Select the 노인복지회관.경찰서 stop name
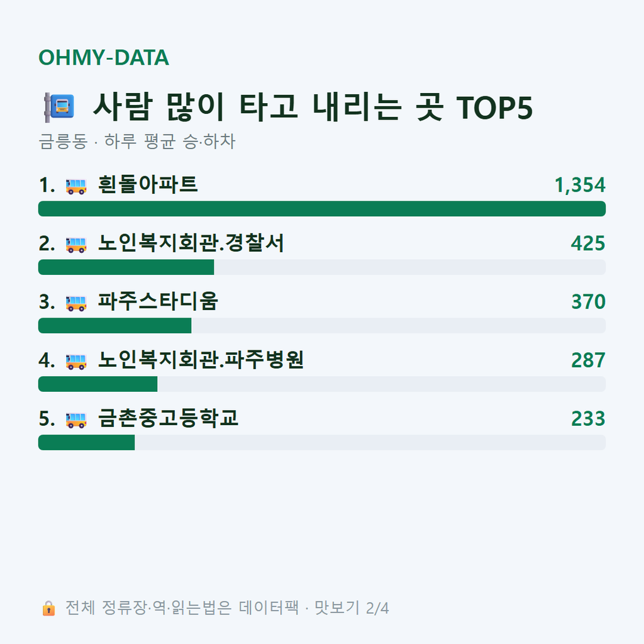The width and height of the screenshot is (644, 644). (191, 243)
